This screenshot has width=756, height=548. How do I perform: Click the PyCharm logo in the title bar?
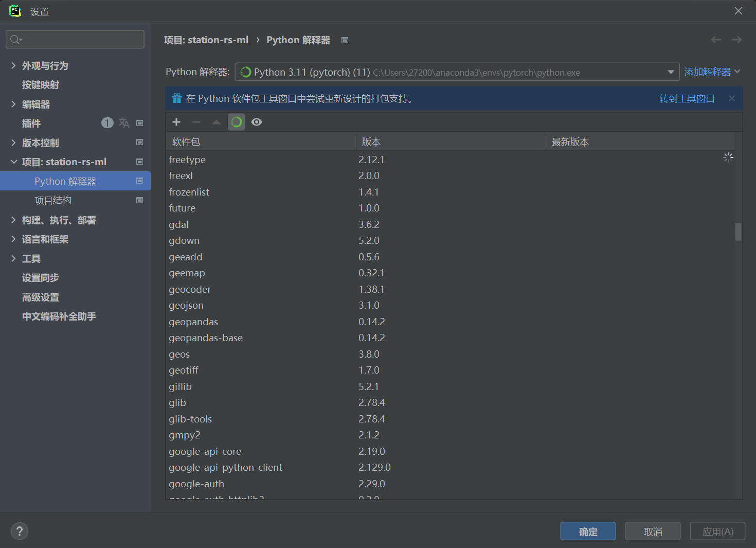(15, 11)
